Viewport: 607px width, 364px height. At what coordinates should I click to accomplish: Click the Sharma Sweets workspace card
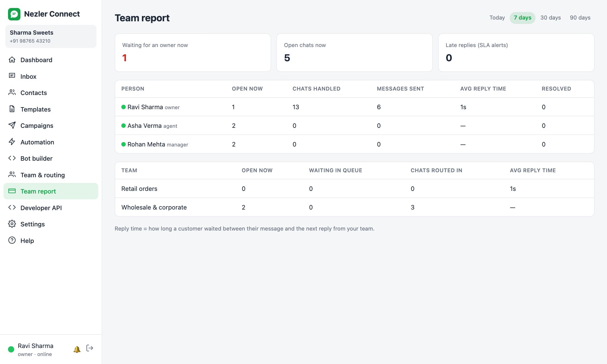click(51, 36)
